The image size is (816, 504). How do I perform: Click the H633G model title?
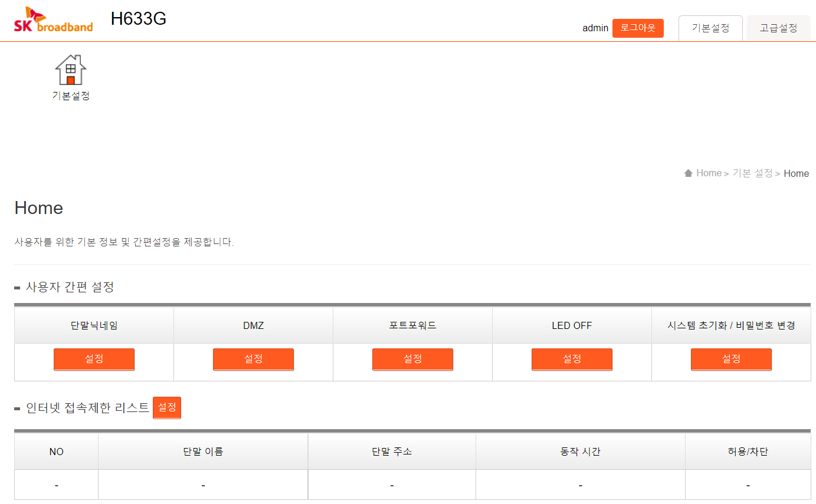pyautogui.click(x=139, y=19)
